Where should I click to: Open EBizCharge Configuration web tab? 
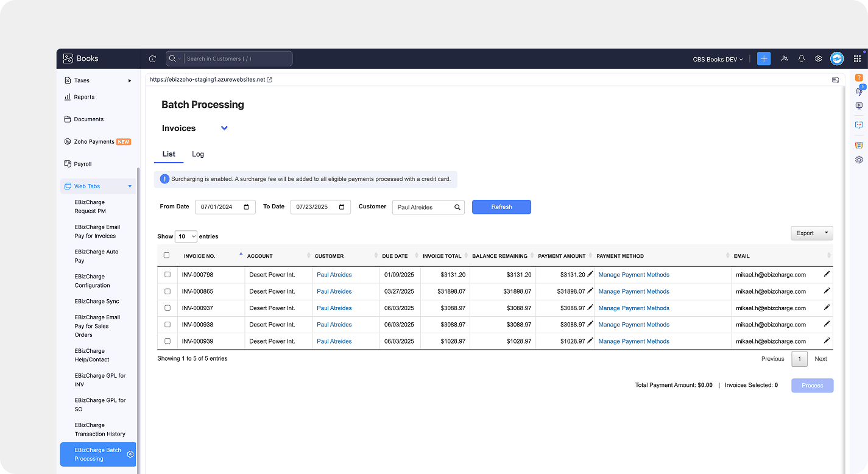point(93,281)
